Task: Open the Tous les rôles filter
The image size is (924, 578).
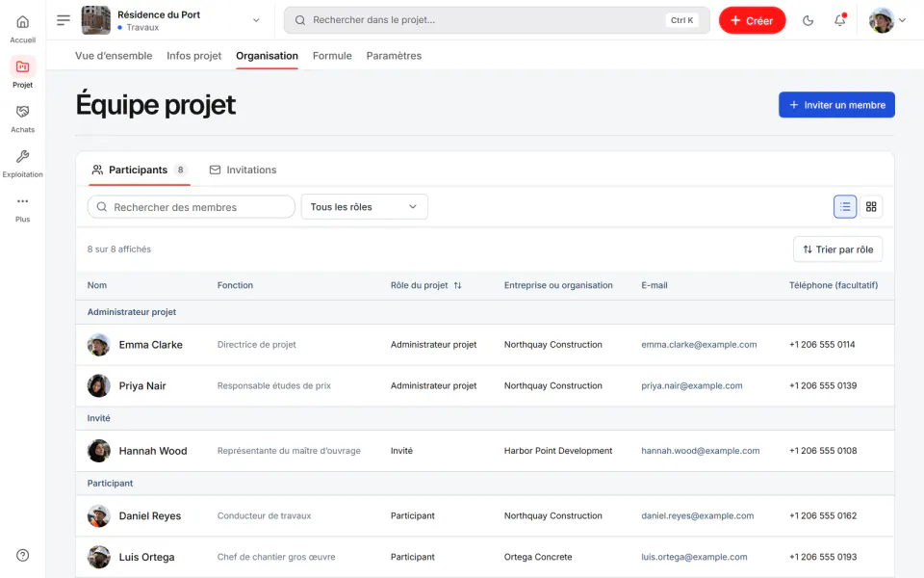Action: [364, 207]
